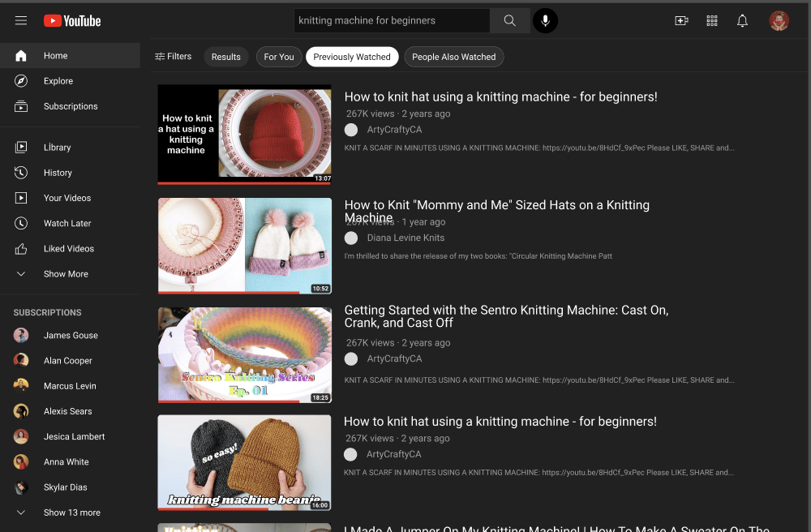Open Jesica Lambert channel avatar
Image resolution: width=811 pixels, height=532 pixels.
click(x=21, y=437)
